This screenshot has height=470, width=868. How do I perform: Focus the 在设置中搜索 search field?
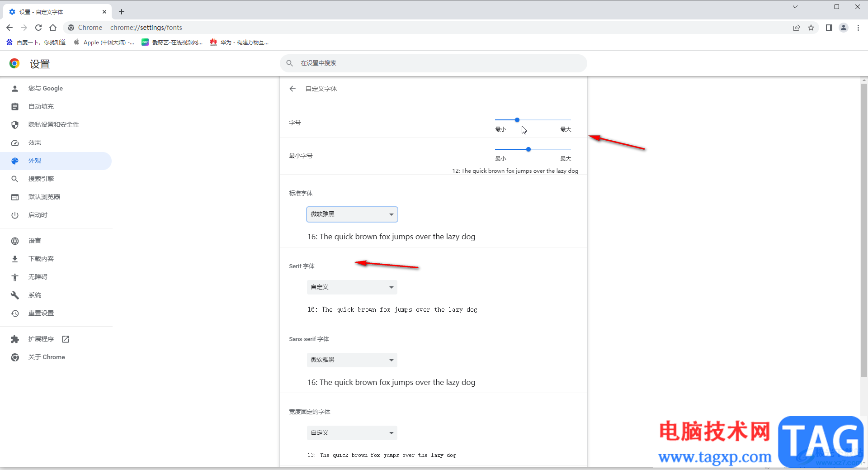434,63
